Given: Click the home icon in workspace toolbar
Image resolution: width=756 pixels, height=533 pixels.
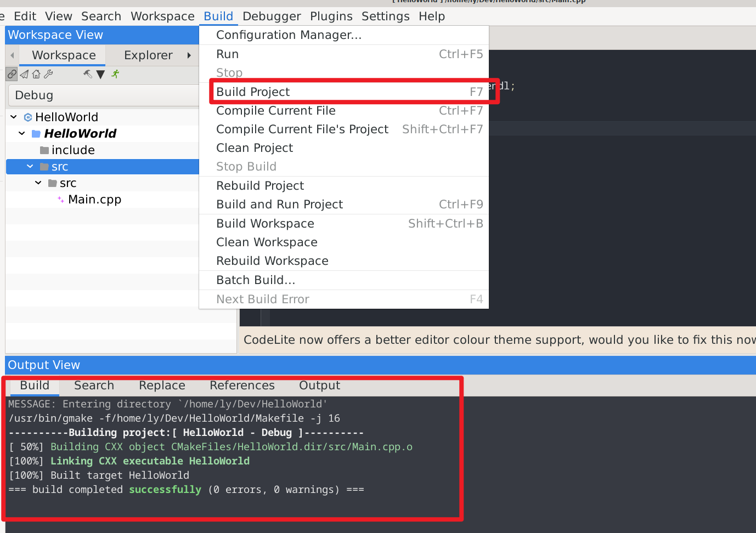Looking at the screenshot, I should pyautogui.click(x=36, y=74).
